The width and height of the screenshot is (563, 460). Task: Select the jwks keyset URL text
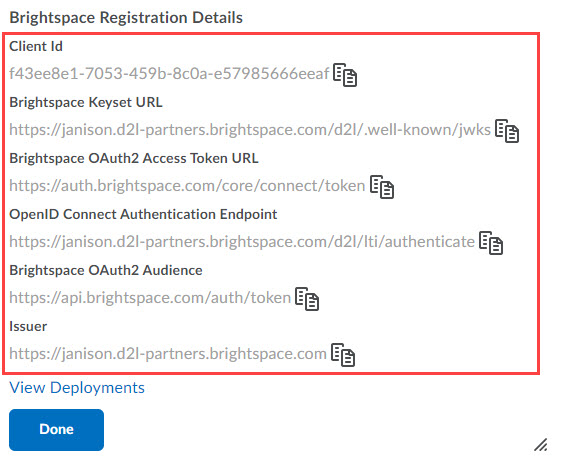(x=250, y=130)
